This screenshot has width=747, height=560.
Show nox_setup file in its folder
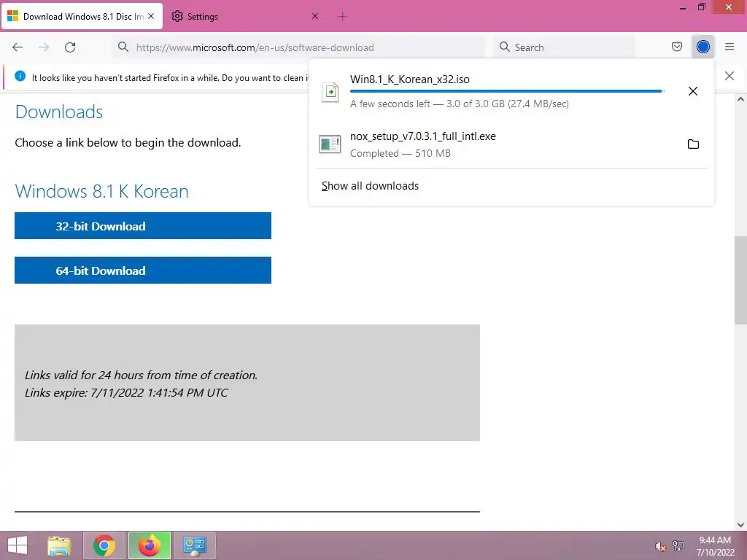tap(693, 144)
